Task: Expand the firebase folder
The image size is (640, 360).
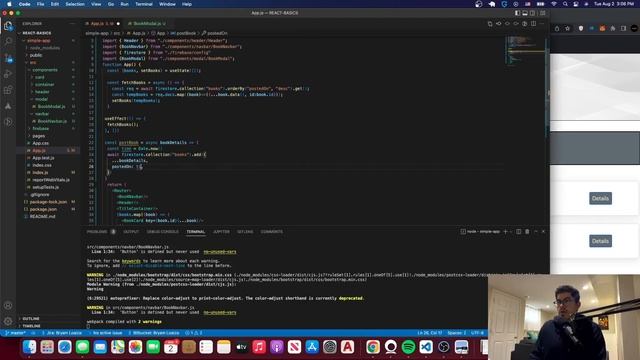Action: pos(40,129)
